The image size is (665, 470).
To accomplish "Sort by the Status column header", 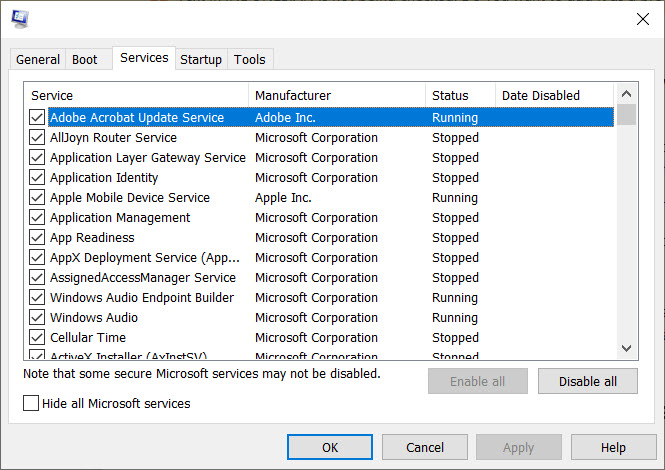I will tap(460, 95).
